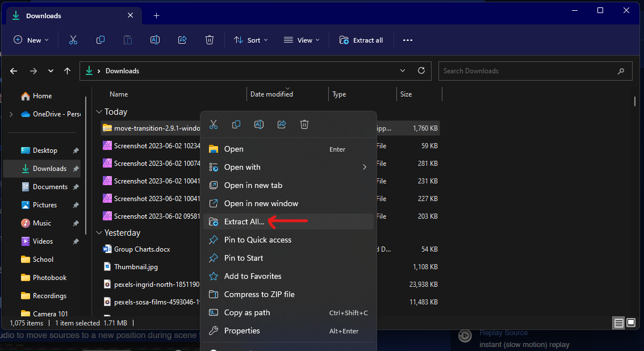Switch to details view in the status bar
The image size is (644, 351).
618,323
